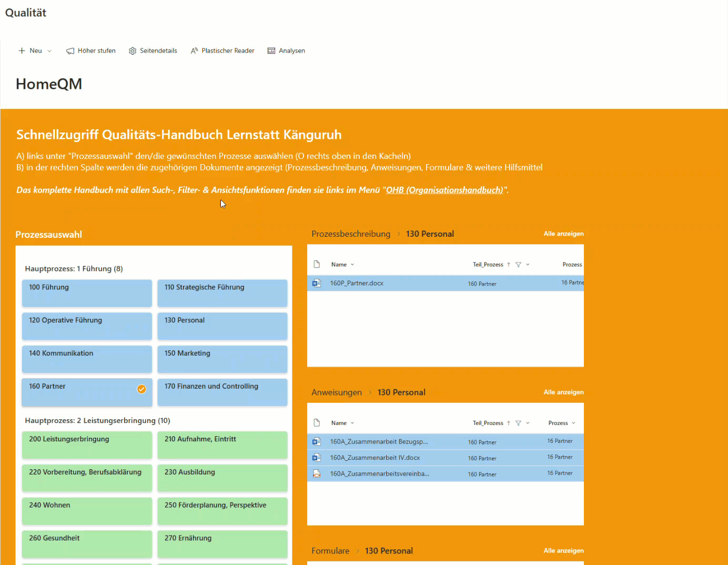Viewport: 728px width, 565px height.
Task: Click the Höher stufen megaphone icon
Action: (70, 51)
